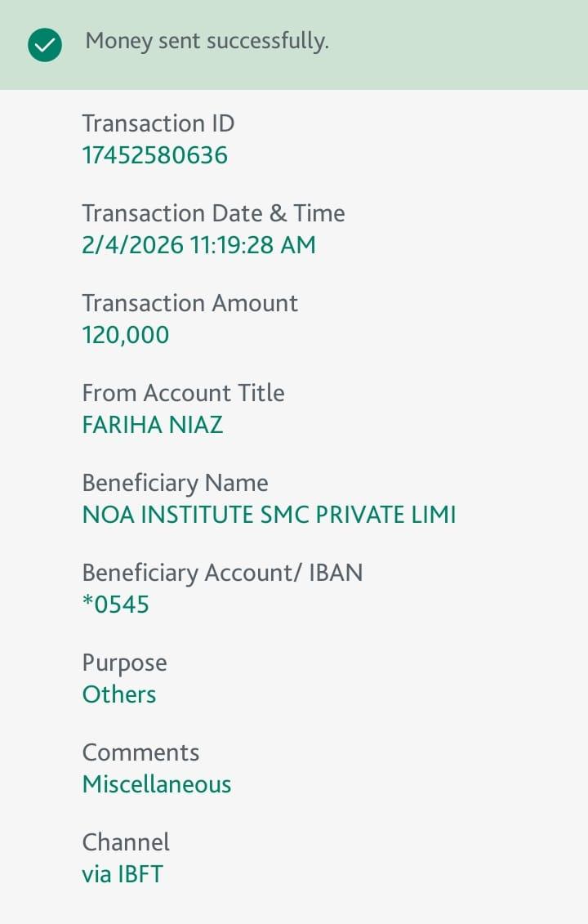Tap the "Money sent successfully." message
The height and width of the screenshot is (924, 588).
point(207,41)
